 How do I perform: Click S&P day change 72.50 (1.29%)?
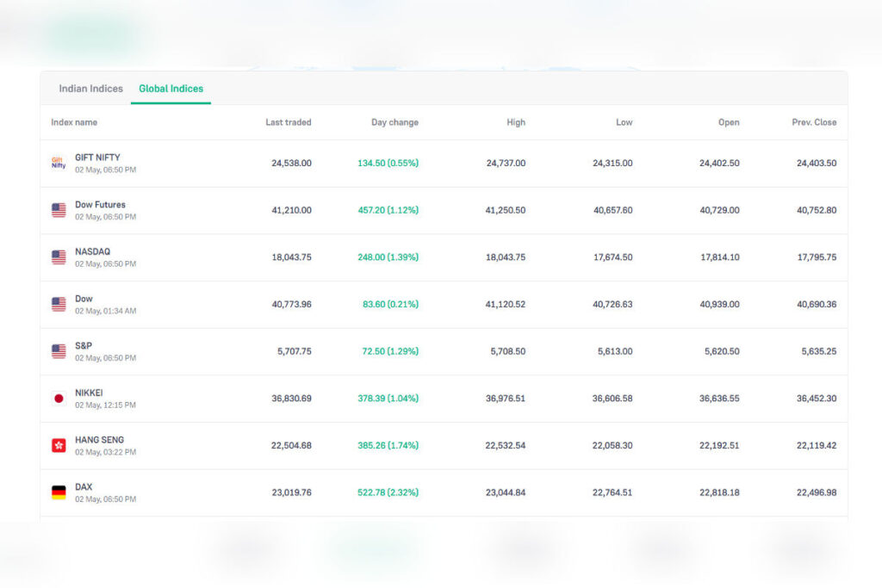[390, 351]
